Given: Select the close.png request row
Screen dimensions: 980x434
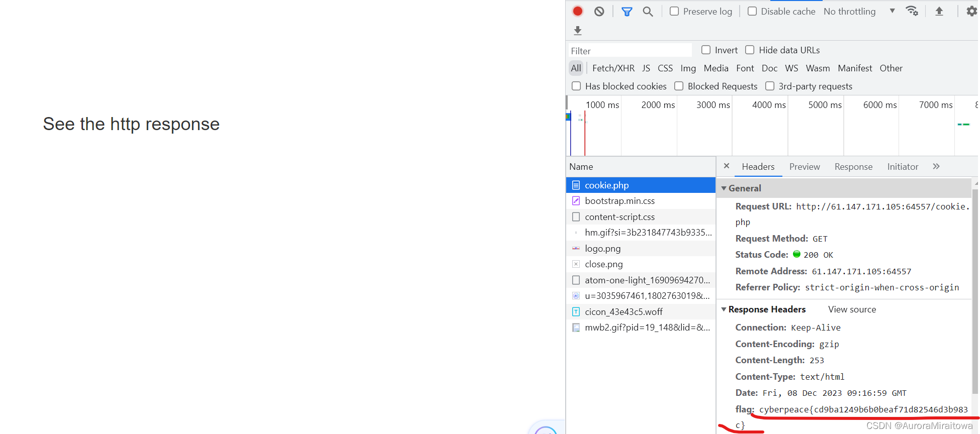Looking at the screenshot, I should tap(641, 264).
